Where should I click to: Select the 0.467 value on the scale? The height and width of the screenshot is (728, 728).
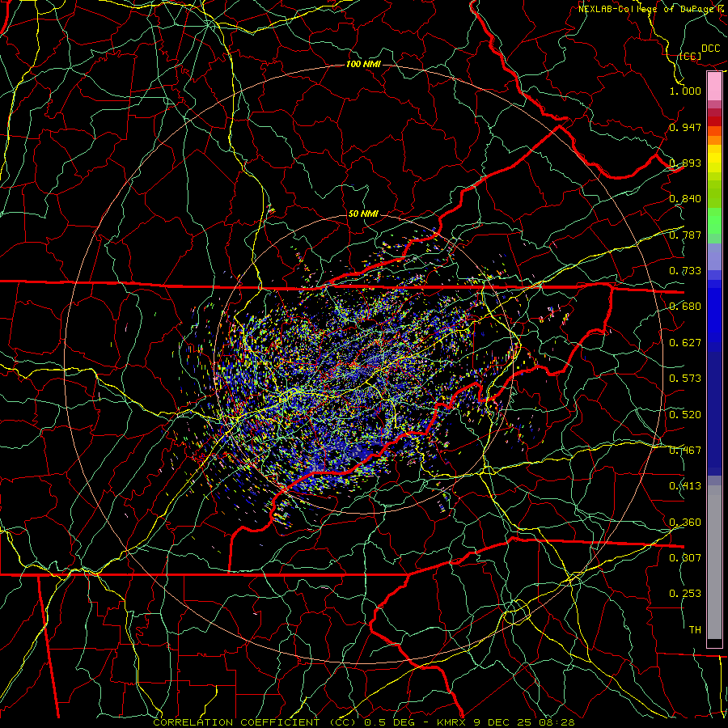[x=685, y=451]
